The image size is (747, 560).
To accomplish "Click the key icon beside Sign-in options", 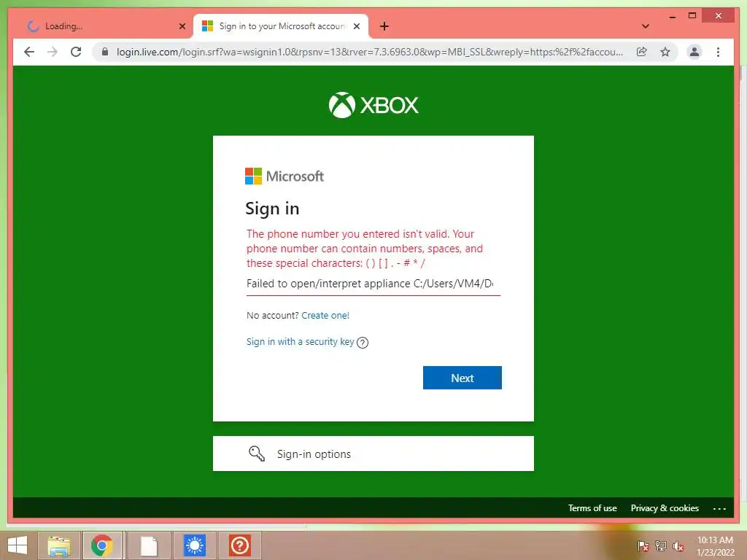I will click(x=257, y=454).
